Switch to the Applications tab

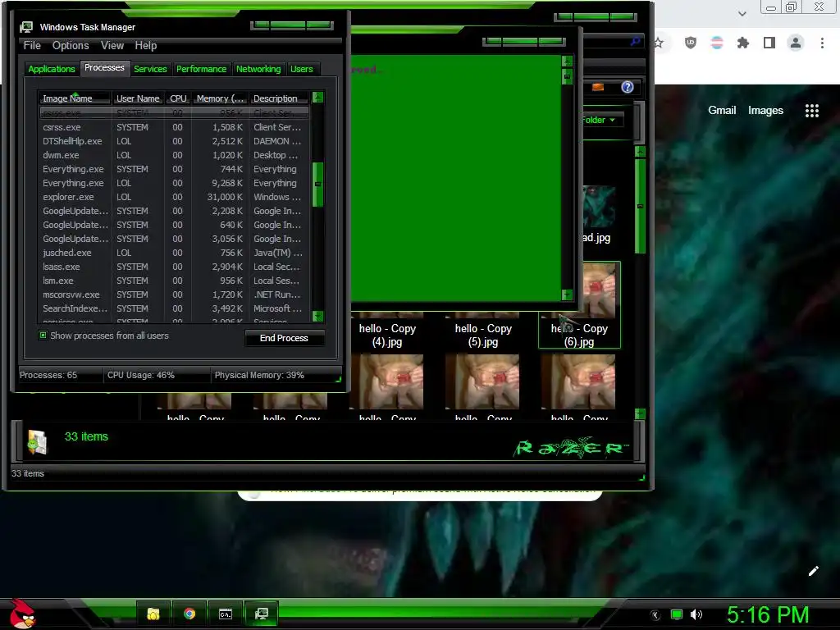pyautogui.click(x=52, y=69)
